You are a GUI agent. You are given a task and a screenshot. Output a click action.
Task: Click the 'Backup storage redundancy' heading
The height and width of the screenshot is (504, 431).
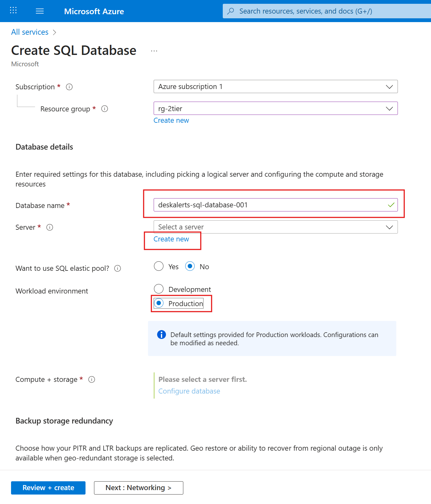(x=64, y=421)
